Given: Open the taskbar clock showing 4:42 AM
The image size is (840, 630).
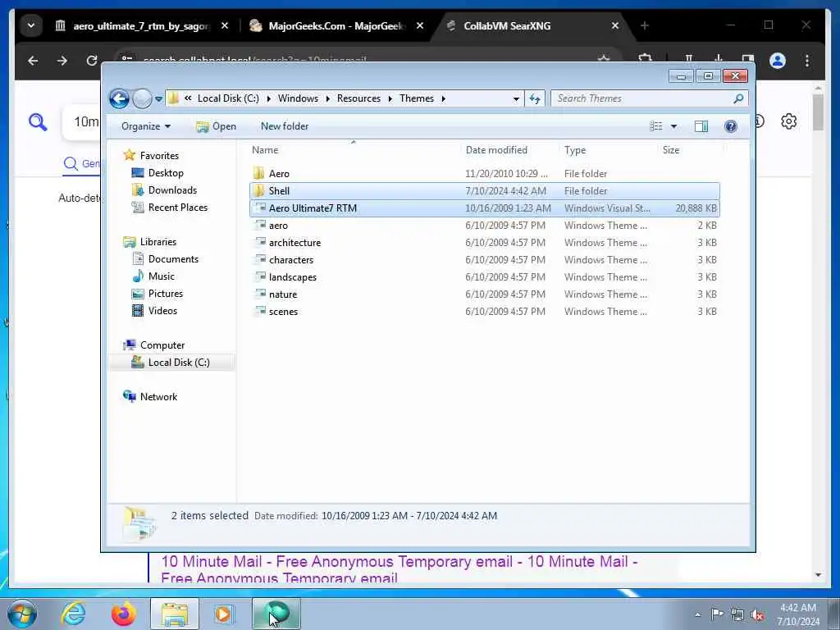Looking at the screenshot, I should (x=798, y=614).
